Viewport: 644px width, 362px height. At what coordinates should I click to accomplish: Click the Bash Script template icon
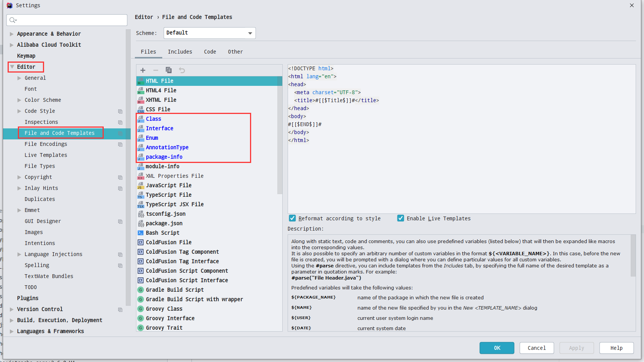141,233
